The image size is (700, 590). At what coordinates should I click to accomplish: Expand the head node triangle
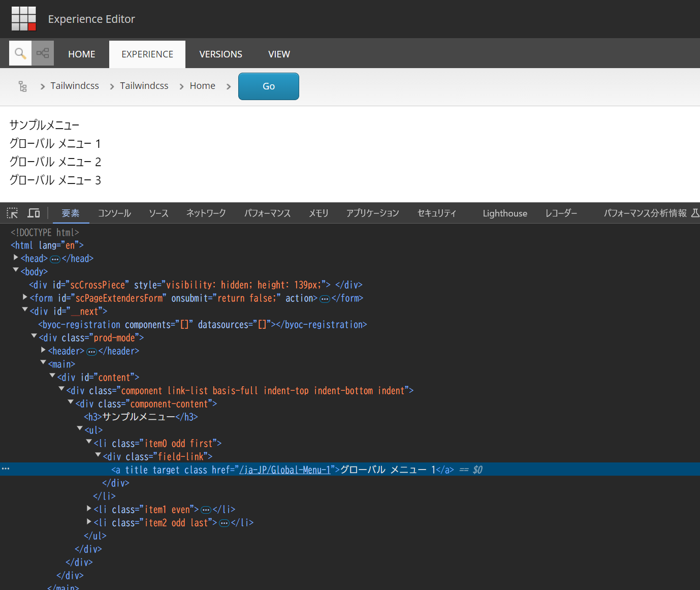click(16, 258)
